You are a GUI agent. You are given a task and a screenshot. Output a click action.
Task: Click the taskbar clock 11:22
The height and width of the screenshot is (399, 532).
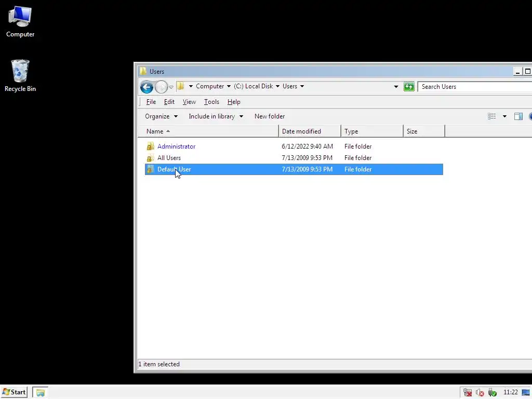click(x=511, y=392)
